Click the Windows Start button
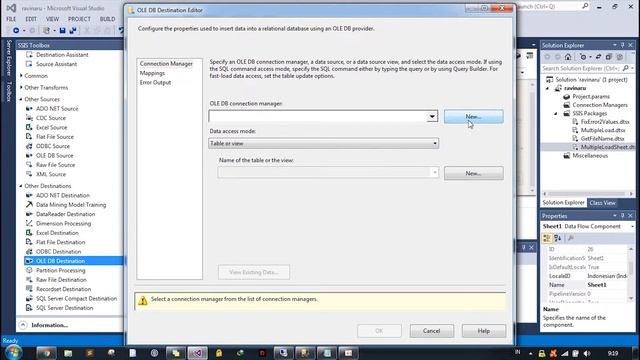 click(13, 353)
